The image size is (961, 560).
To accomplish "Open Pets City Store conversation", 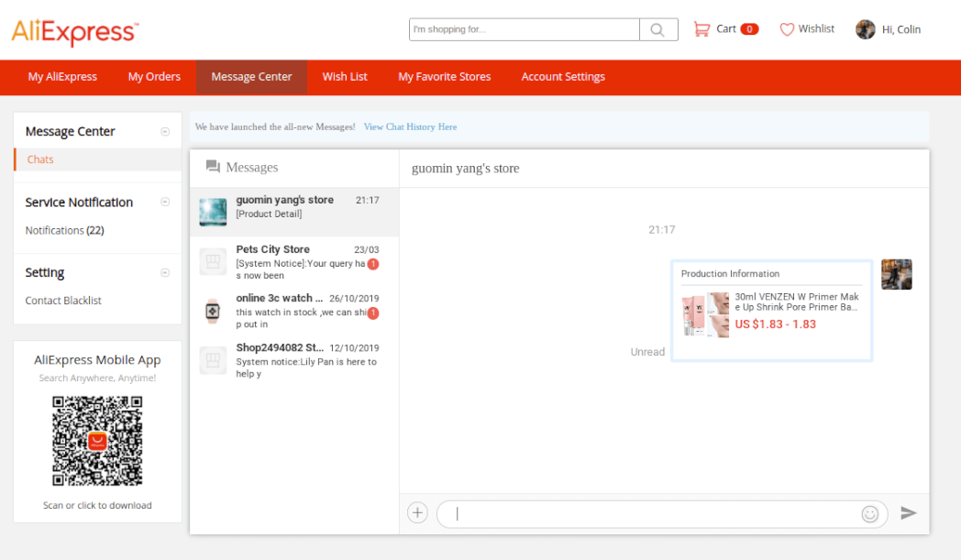I will tap(294, 261).
